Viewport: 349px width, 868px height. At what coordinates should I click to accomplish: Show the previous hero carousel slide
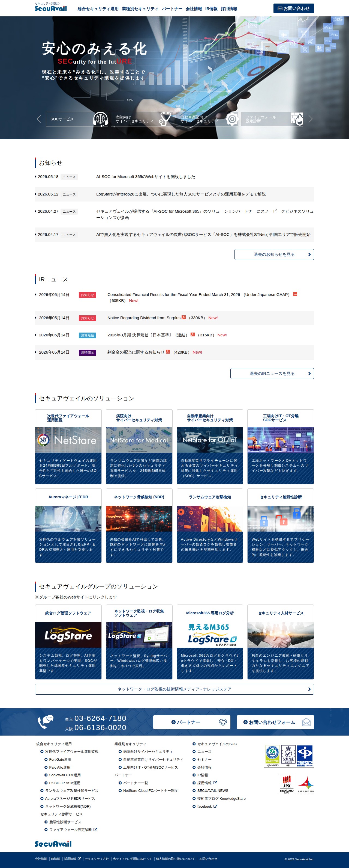pos(39,119)
